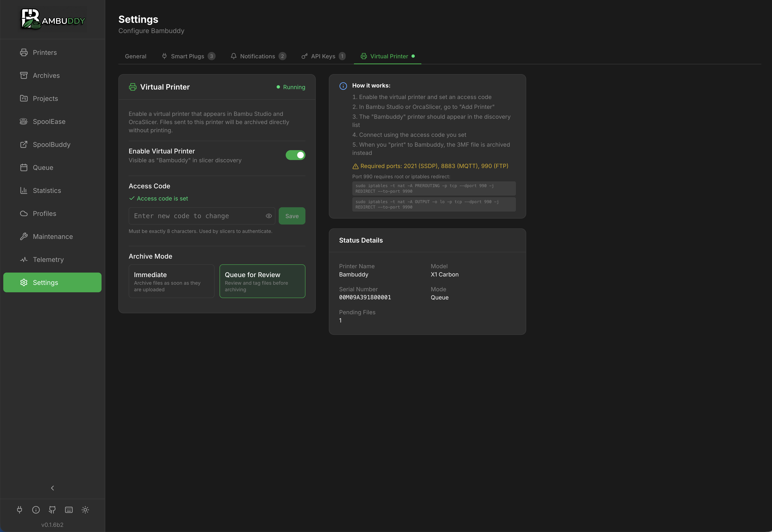Screen dimensions: 772x532
Task: Show access code with eye icon
Action: point(269,216)
